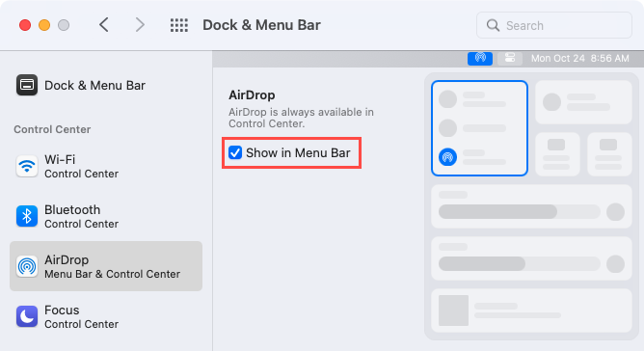Close the window with the red button
This screenshot has width=644, height=351.
click(x=25, y=25)
